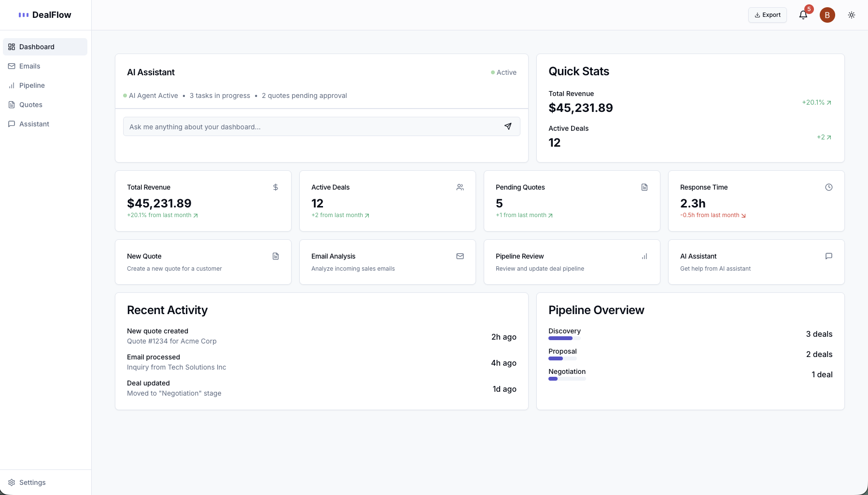Open the user profile avatar menu
Image resolution: width=868 pixels, height=495 pixels.
(x=827, y=15)
